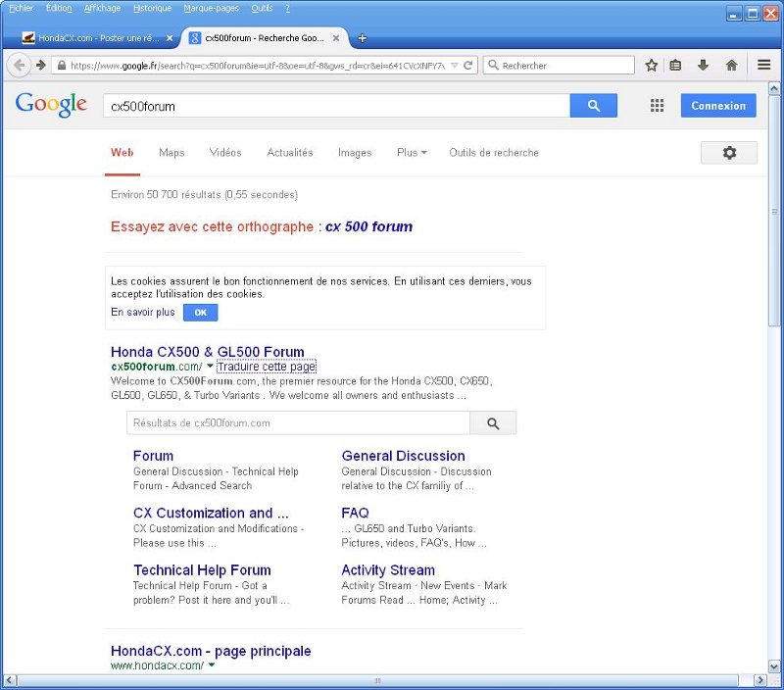Open the downloads arrow icon
Image resolution: width=784 pixels, height=690 pixels.
click(x=703, y=65)
